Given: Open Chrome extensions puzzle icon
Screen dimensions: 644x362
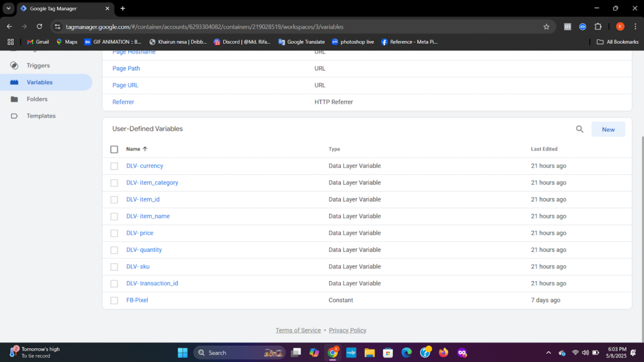Looking at the screenshot, I should 598,26.
